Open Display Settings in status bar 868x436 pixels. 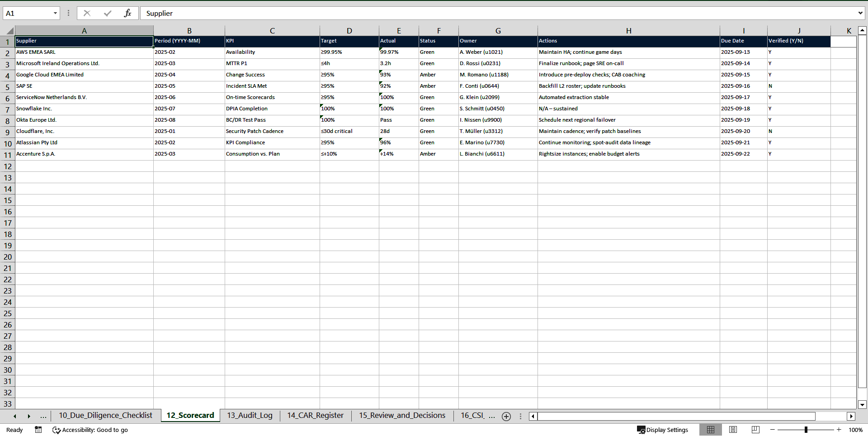[663, 430]
